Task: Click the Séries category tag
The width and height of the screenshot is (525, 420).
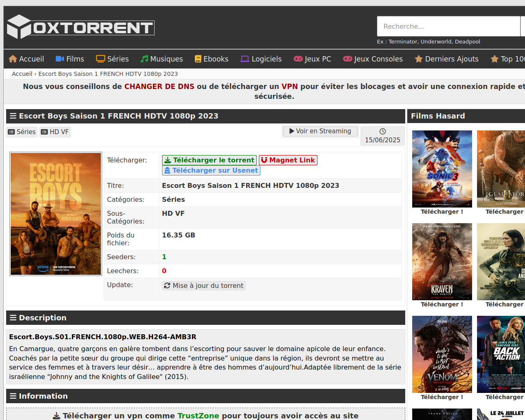Action: [22, 132]
